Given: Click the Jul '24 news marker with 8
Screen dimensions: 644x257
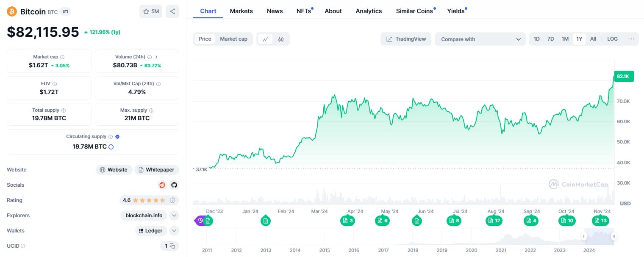Looking at the screenshot, I should coord(454,221).
